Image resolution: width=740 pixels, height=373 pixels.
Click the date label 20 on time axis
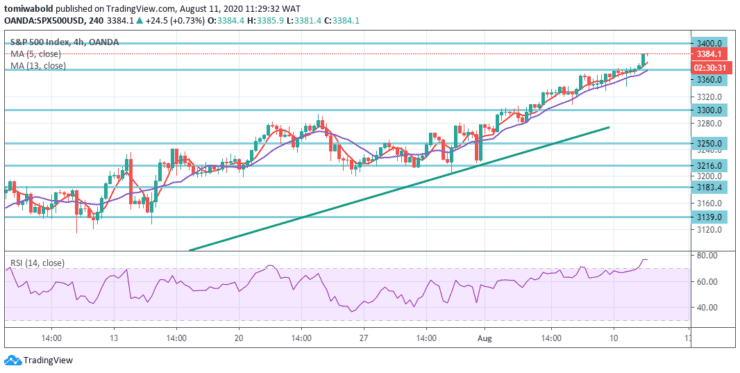pos(239,339)
